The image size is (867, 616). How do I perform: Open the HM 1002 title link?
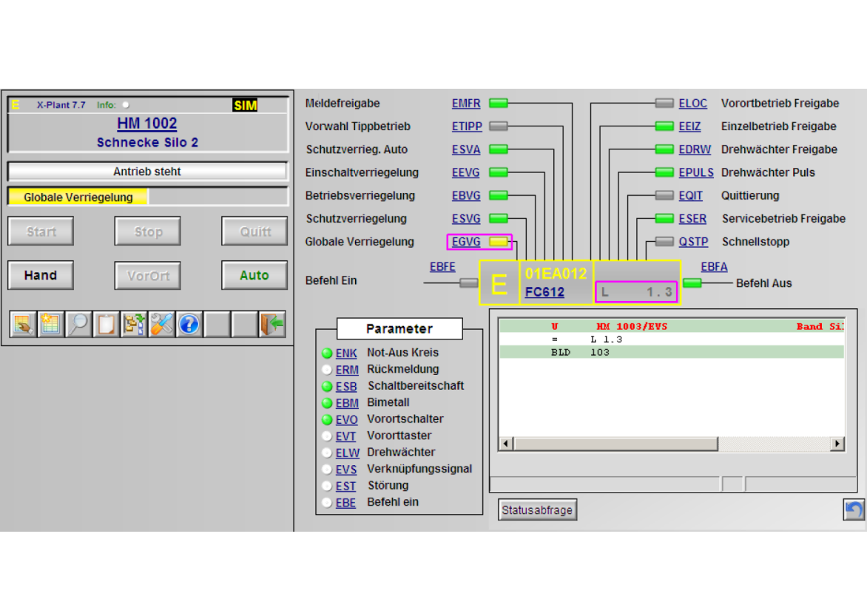point(146,123)
